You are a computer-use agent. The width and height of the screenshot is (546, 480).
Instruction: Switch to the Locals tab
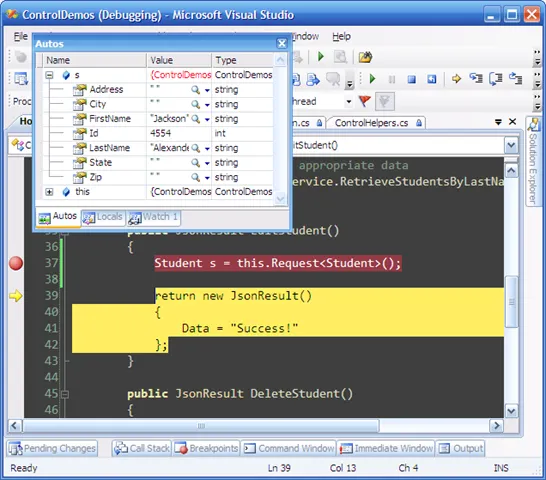[x=103, y=217]
